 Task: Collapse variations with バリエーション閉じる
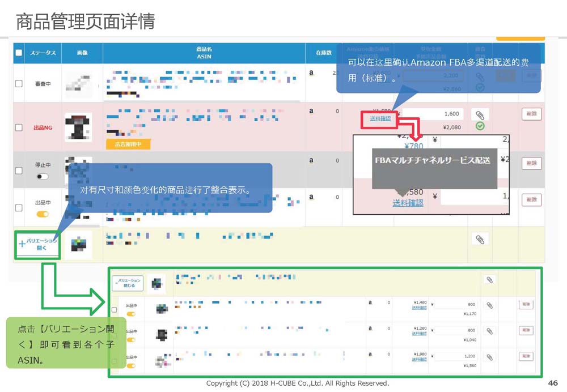point(128,283)
